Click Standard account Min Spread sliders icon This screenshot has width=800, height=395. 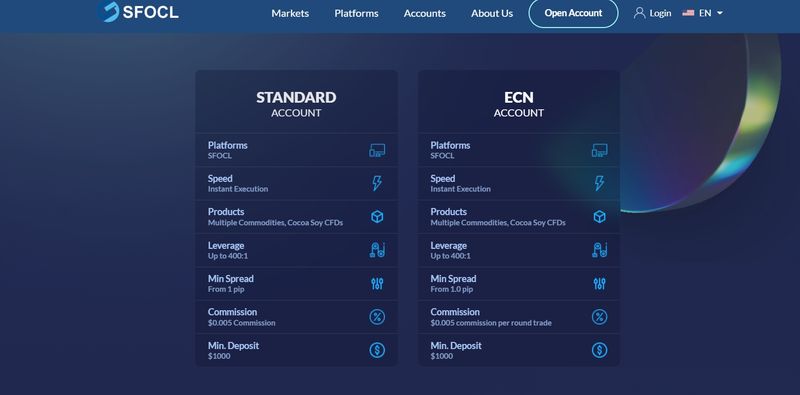tap(377, 284)
